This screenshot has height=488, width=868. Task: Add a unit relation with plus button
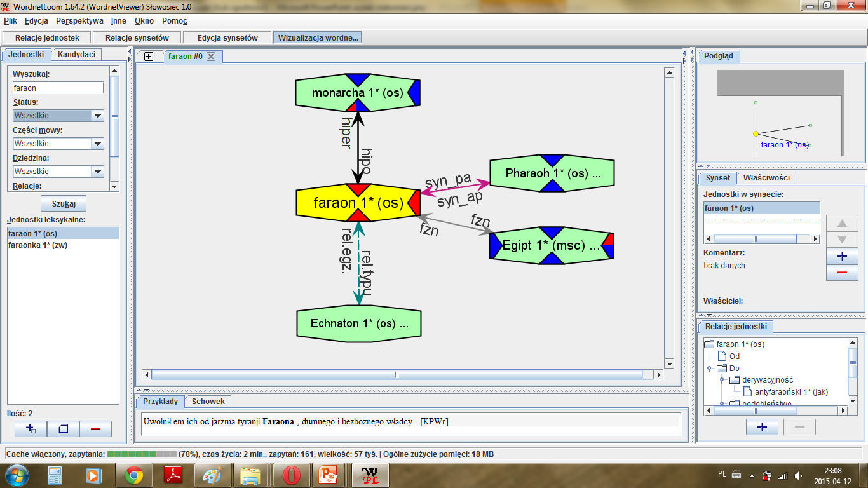click(x=762, y=427)
